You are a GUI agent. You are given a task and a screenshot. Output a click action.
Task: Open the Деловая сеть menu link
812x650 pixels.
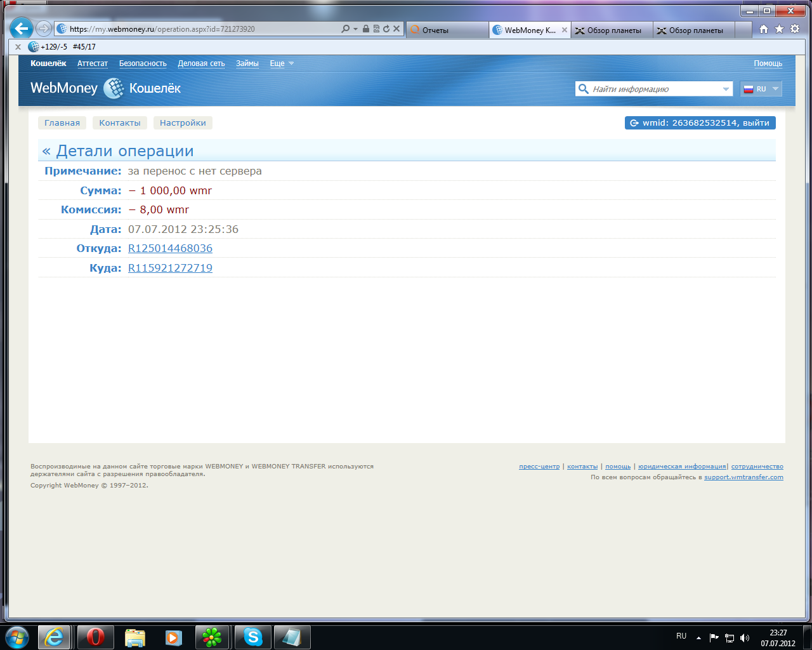click(201, 63)
